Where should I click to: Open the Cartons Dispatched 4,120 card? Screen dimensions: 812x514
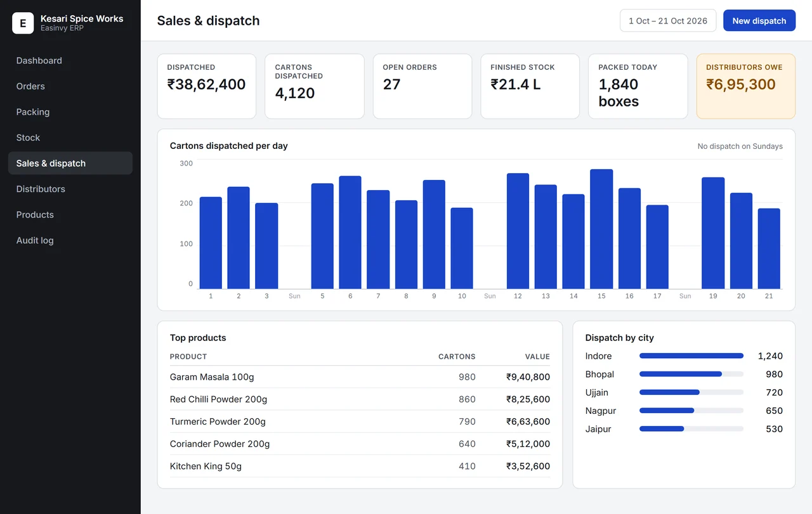(315, 86)
